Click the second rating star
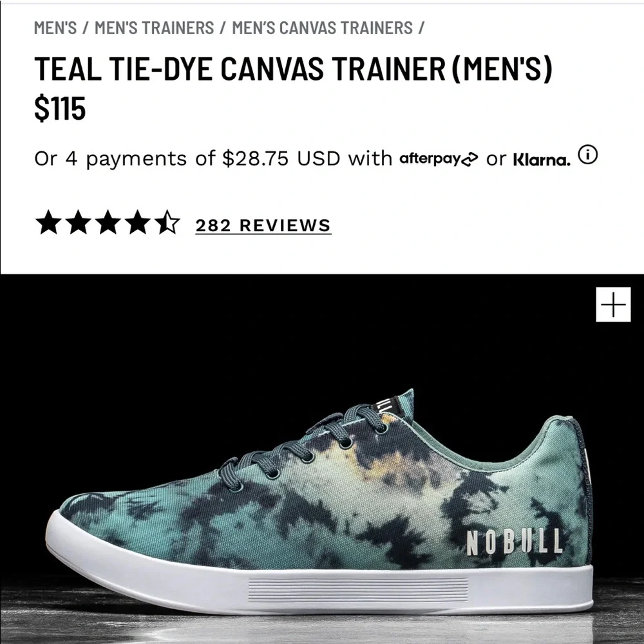 78,222
